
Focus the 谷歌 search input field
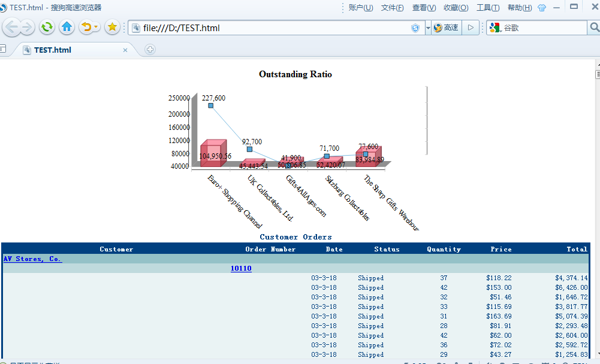pos(545,28)
